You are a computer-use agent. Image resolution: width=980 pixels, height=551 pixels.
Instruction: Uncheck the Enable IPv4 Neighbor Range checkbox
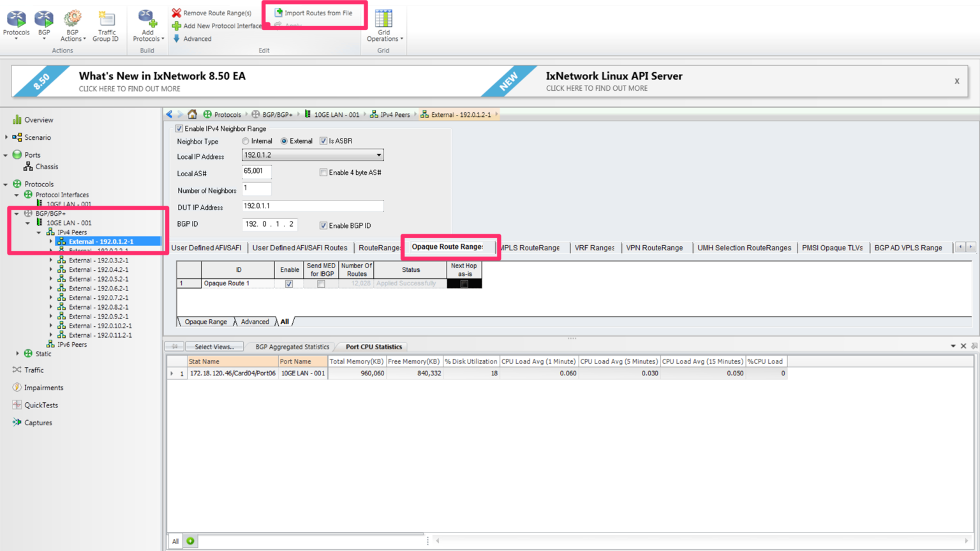coord(179,128)
